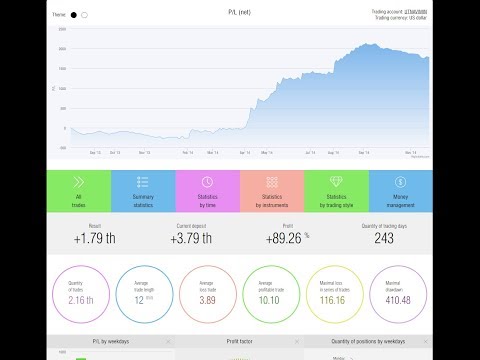Click the Profit value +89.26 %

[x=287, y=238]
